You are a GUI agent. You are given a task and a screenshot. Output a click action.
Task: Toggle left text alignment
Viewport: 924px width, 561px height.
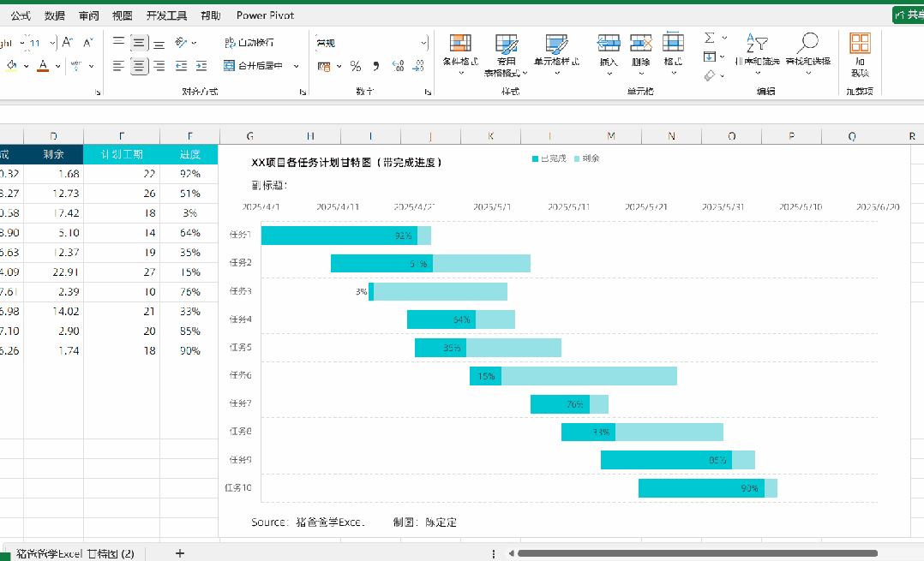pyautogui.click(x=118, y=66)
